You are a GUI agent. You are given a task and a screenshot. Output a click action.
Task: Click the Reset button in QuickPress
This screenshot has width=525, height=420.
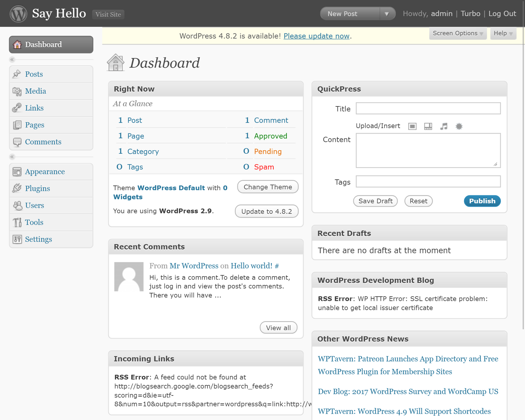418,201
